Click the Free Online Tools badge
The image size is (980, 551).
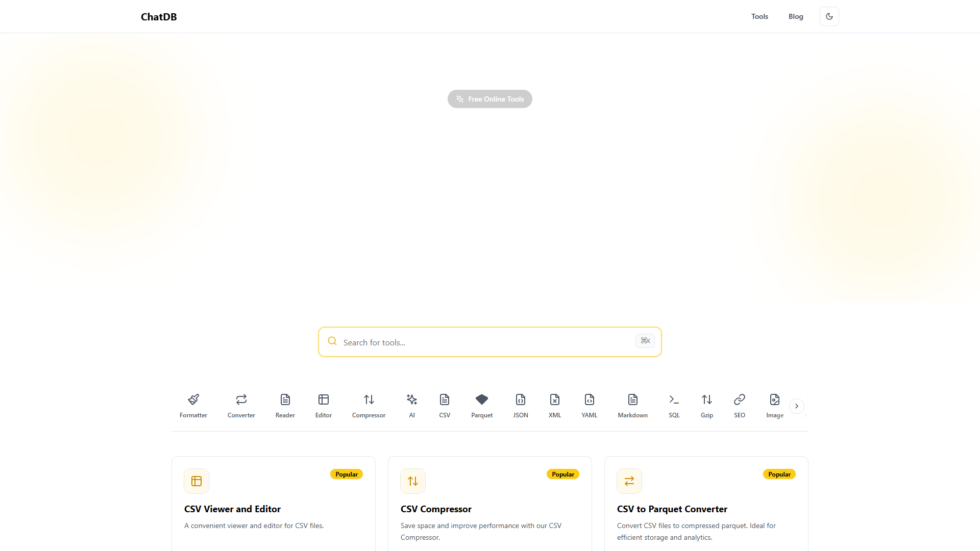tap(490, 99)
